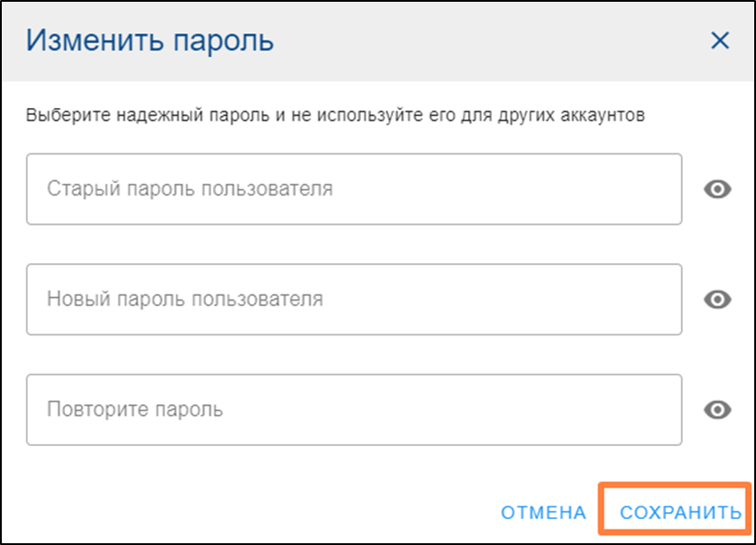Close the Изменить пароль dialog with X
Viewport: 756px width, 545px height.
point(719,40)
